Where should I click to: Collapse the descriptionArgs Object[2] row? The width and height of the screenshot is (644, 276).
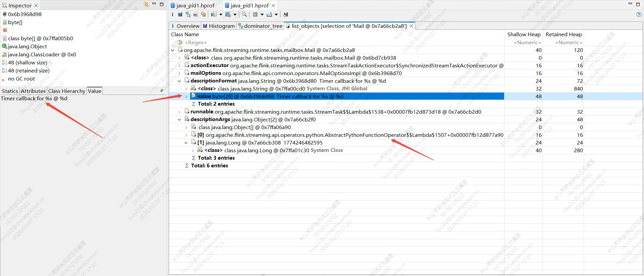click(179, 120)
